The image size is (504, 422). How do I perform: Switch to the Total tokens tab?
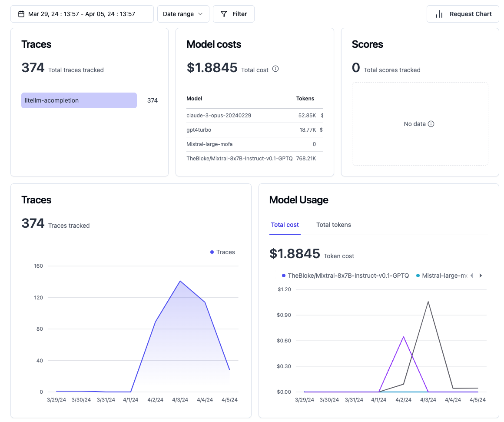pyautogui.click(x=333, y=225)
